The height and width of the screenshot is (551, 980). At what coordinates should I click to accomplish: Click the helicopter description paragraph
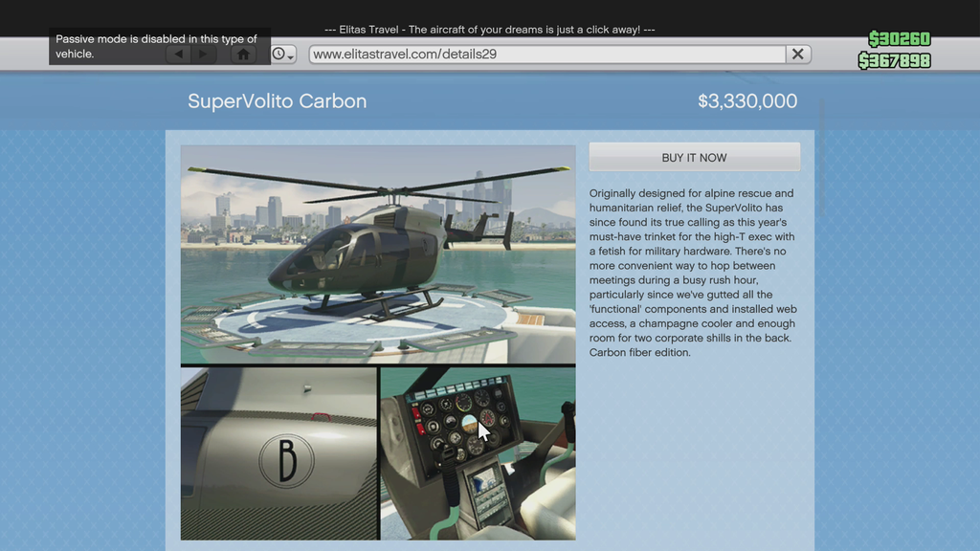693,273
